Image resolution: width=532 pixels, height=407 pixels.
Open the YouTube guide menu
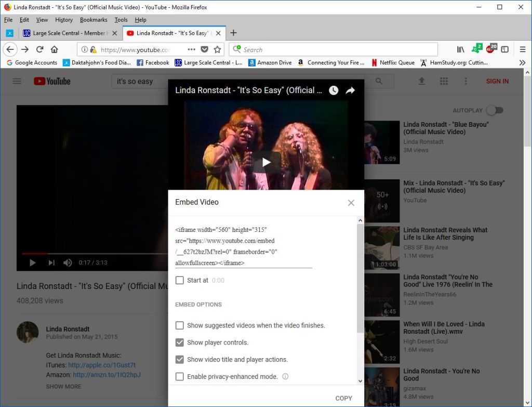[17, 81]
